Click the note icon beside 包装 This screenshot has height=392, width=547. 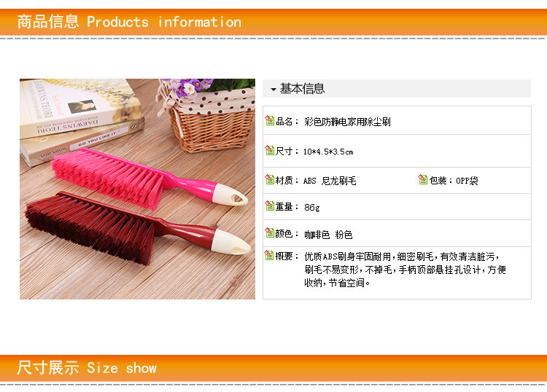tap(422, 179)
